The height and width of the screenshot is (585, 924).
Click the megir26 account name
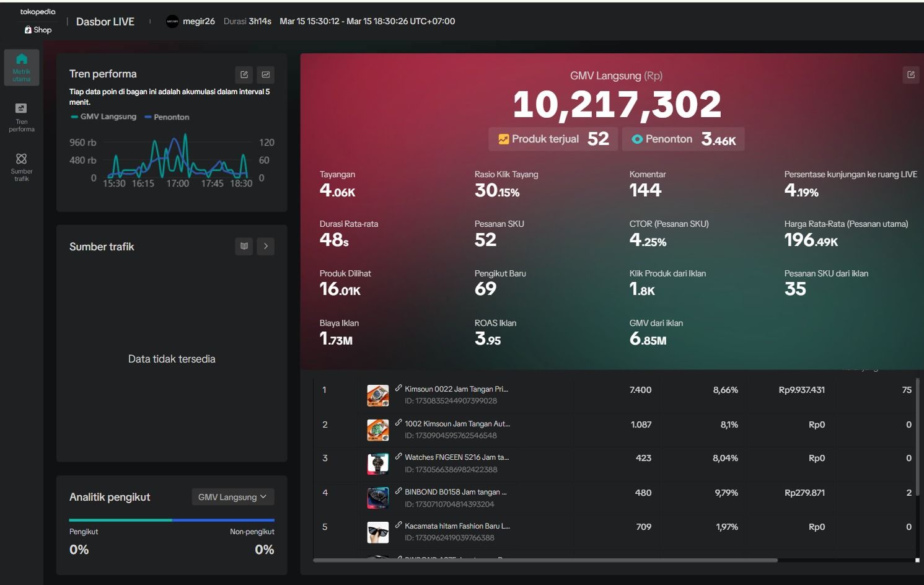coord(199,21)
